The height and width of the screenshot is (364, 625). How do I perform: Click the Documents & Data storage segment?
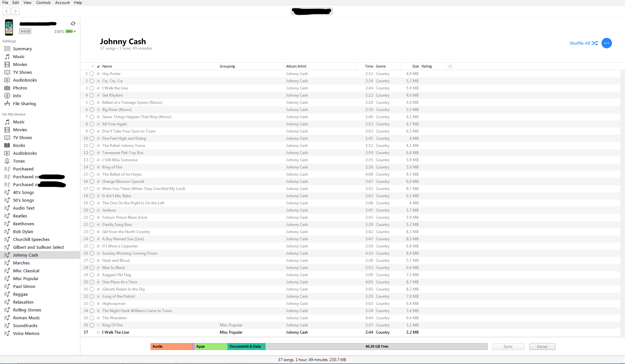click(247, 347)
